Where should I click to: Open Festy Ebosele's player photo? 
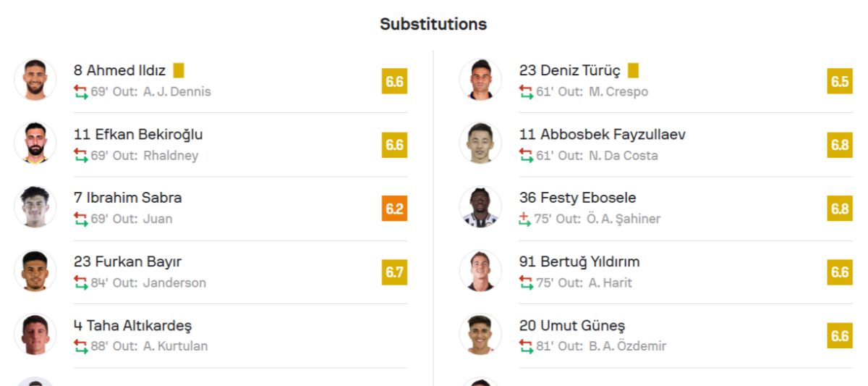(480, 207)
